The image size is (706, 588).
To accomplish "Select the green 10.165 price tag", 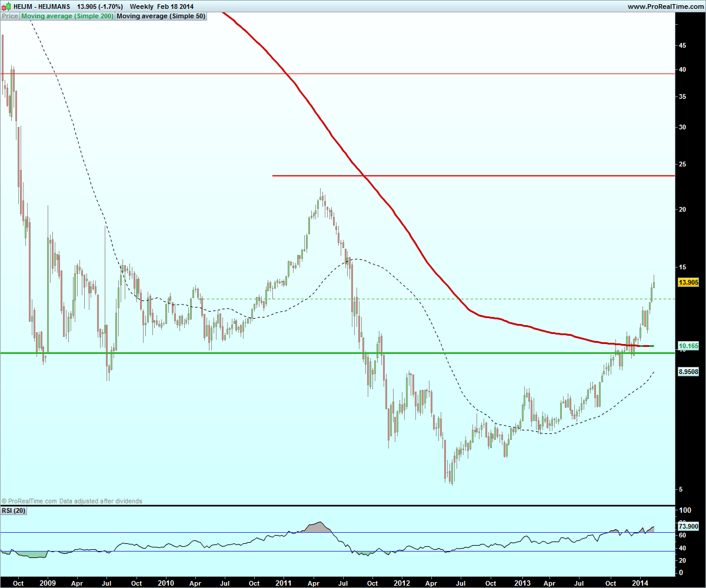I will (688, 346).
